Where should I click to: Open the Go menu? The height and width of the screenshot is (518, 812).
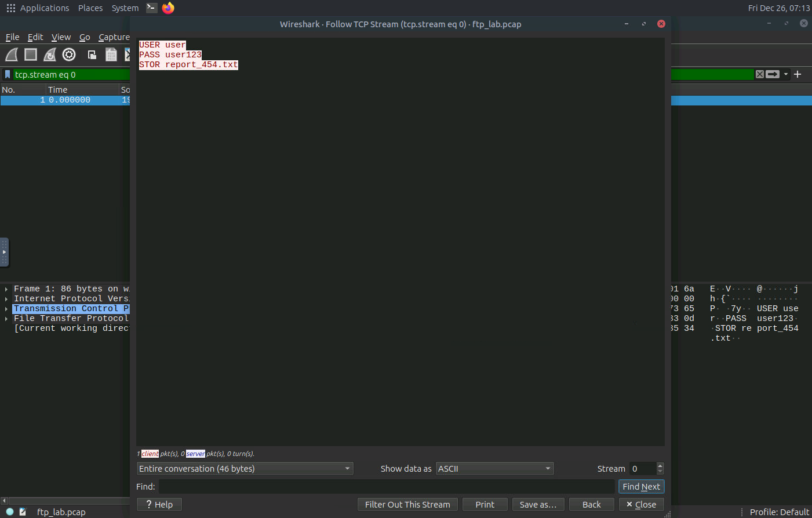pos(85,37)
